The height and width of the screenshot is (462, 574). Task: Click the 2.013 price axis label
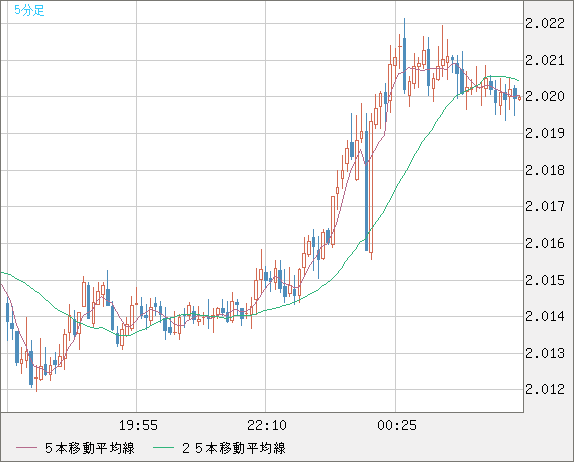click(x=545, y=353)
